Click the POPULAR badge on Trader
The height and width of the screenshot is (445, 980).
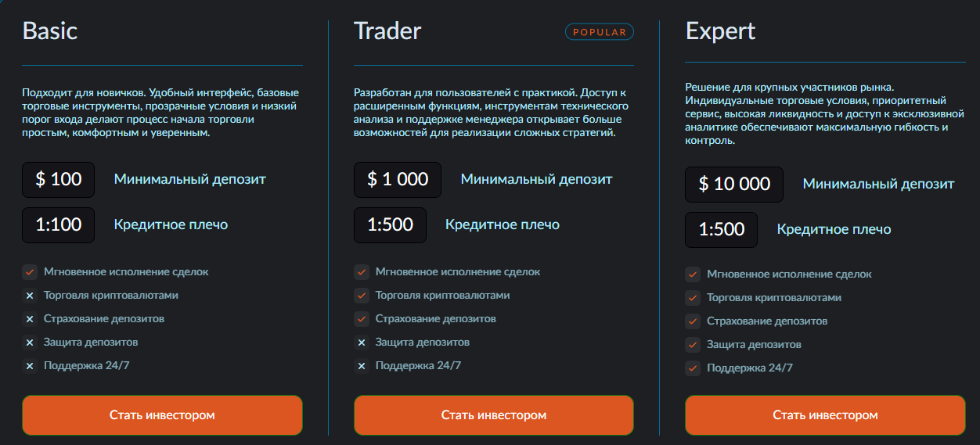(x=600, y=32)
